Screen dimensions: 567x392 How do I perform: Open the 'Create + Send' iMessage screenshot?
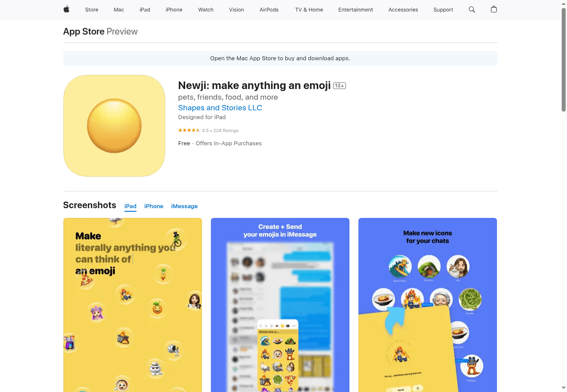coord(280,305)
